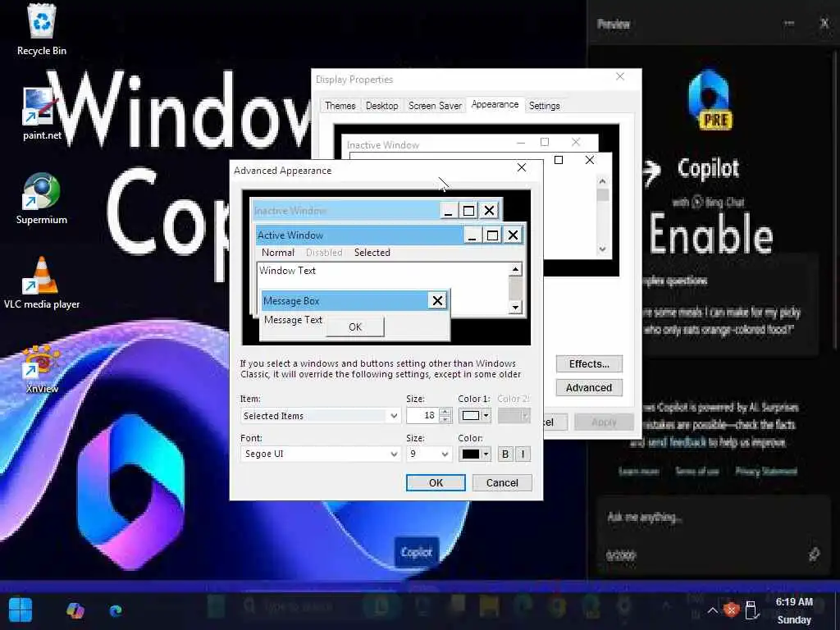Click Normal in the preview menu bar
The height and width of the screenshot is (630, 840).
tap(278, 253)
